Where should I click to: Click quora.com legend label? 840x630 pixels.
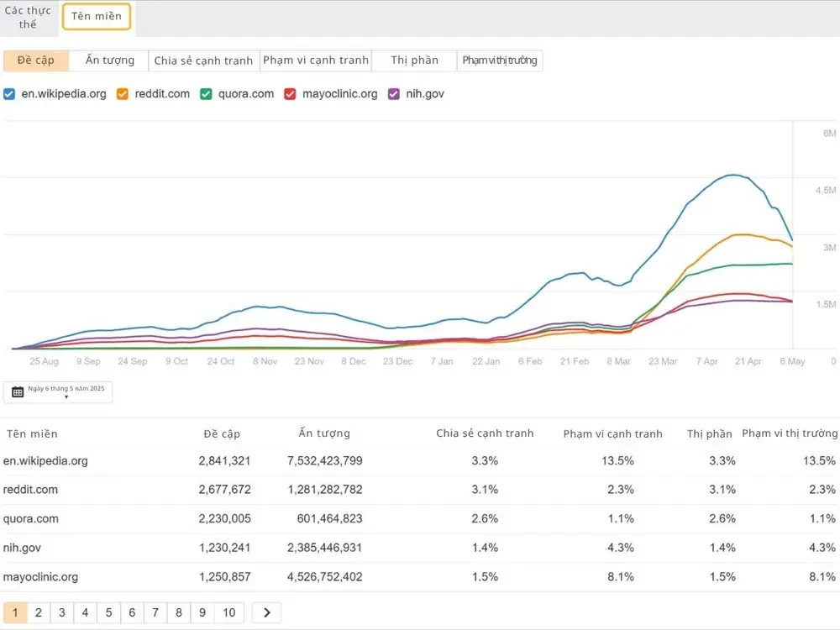(246, 94)
